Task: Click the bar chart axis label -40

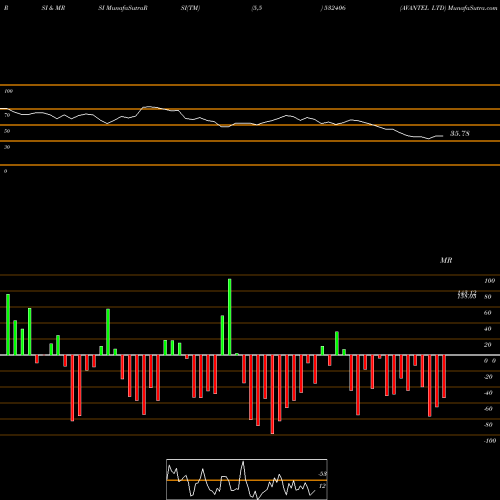Action: point(488,393)
